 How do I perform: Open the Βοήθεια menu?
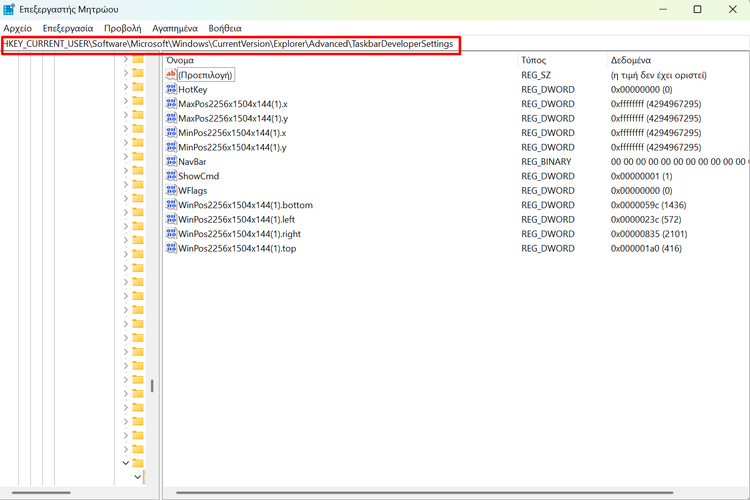[x=225, y=28]
